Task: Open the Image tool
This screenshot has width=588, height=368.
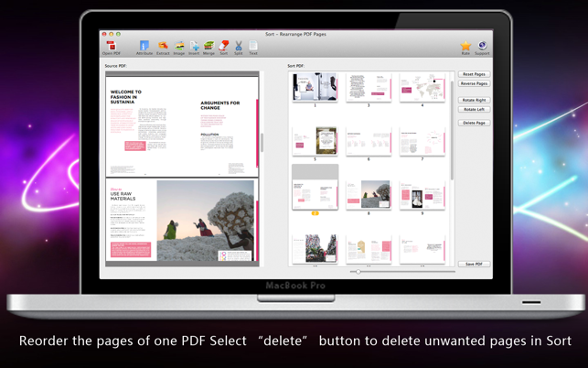Action: coord(179,48)
